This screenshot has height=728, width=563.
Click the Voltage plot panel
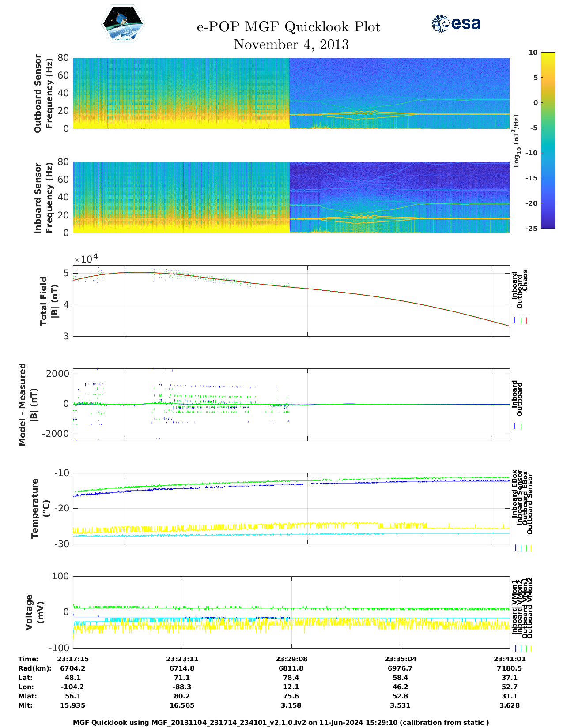pos(291,612)
